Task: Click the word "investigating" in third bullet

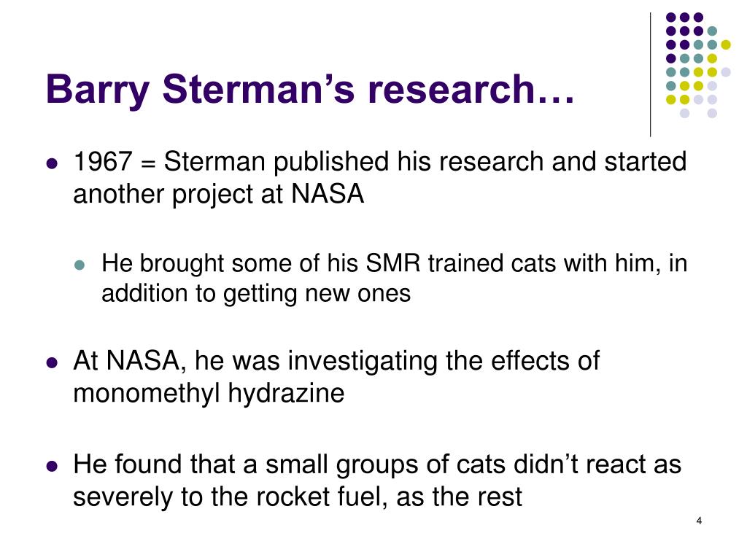Action: pos(363,362)
